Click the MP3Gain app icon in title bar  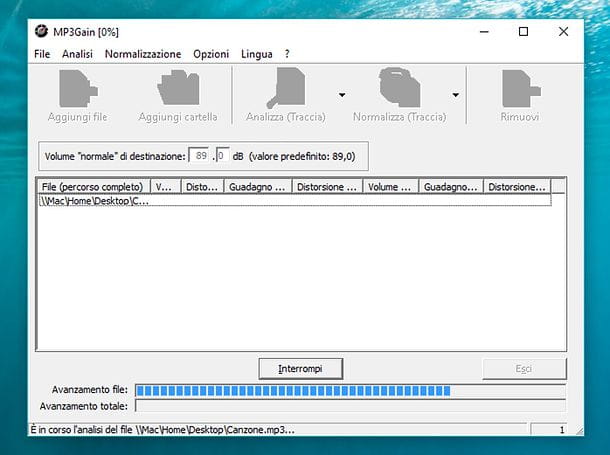point(41,31)
